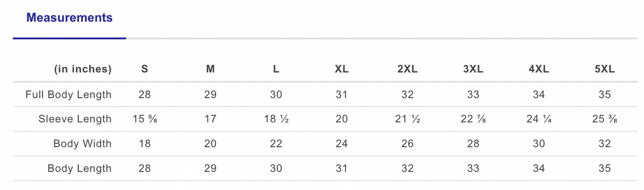Click Sleeve Length value 18 ½ for L

[276, 119]
